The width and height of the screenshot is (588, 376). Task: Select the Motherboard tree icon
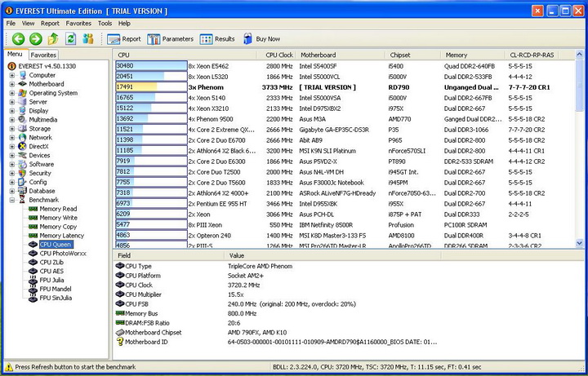(x=23, y=84)
